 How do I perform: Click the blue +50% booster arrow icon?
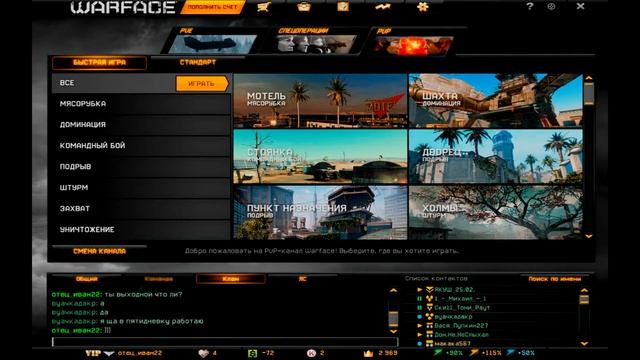point(511,352)
